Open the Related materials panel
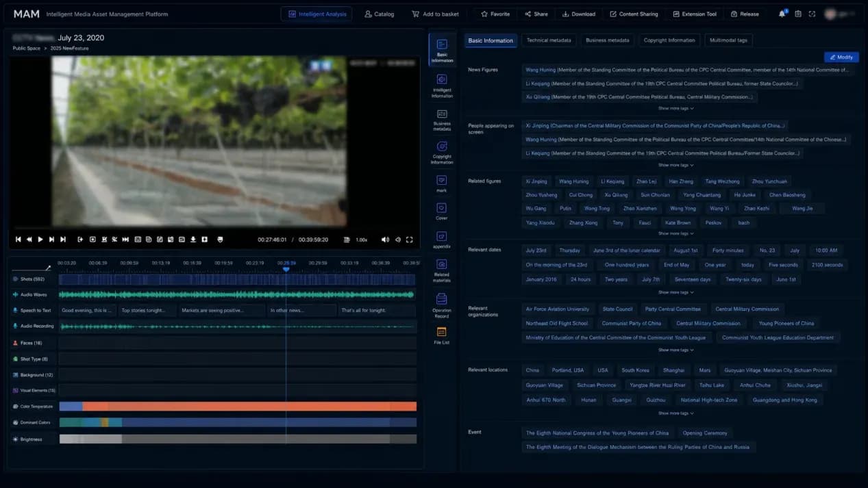This screenshot has width=868, height=488. [442, 270]
